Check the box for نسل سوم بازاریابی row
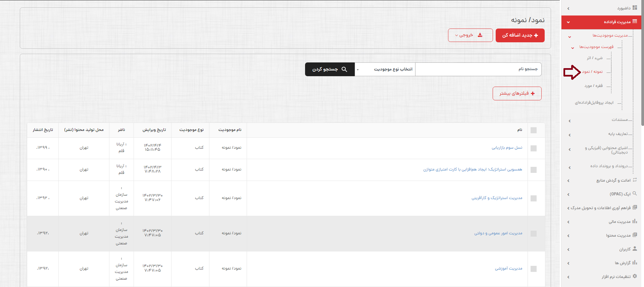 pyautogui.click(x=534, y=148)
